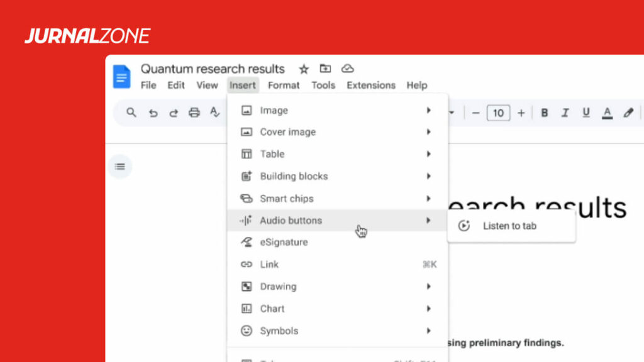Click the highlight color tool

pos(628,112)
